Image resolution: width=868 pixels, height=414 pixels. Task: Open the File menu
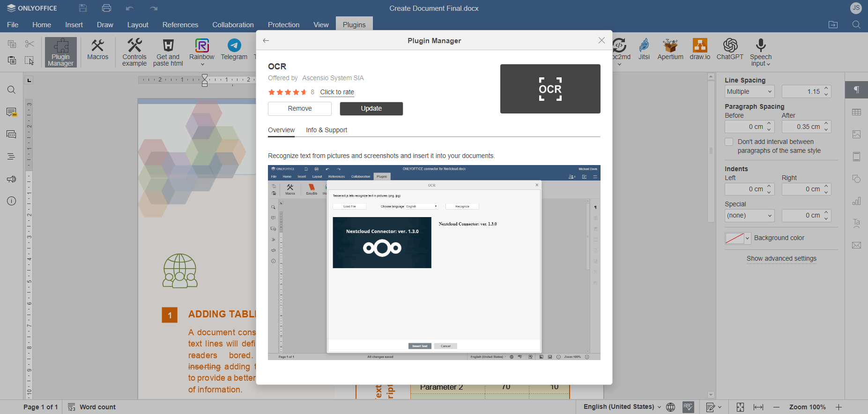pyautogui.click(x=13, y=25)
